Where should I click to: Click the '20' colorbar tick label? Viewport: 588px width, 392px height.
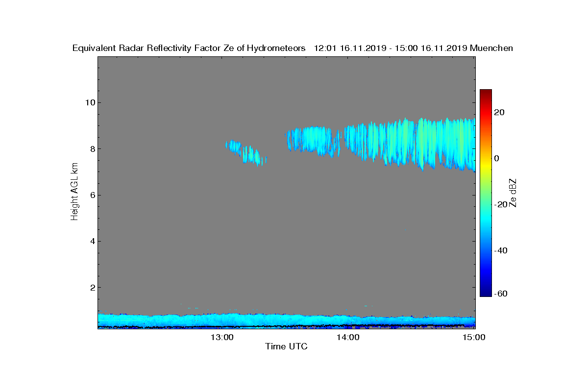coord(499,112)
